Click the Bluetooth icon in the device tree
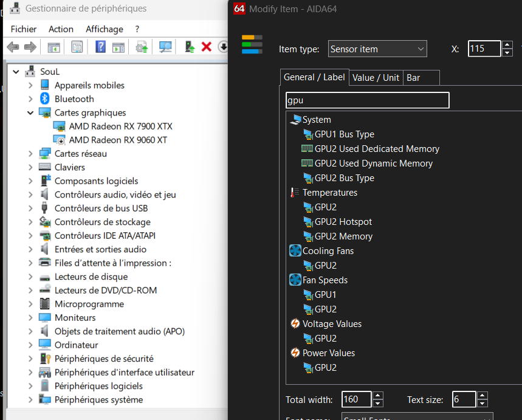The image size is (522, 420). tap(44, 98)
